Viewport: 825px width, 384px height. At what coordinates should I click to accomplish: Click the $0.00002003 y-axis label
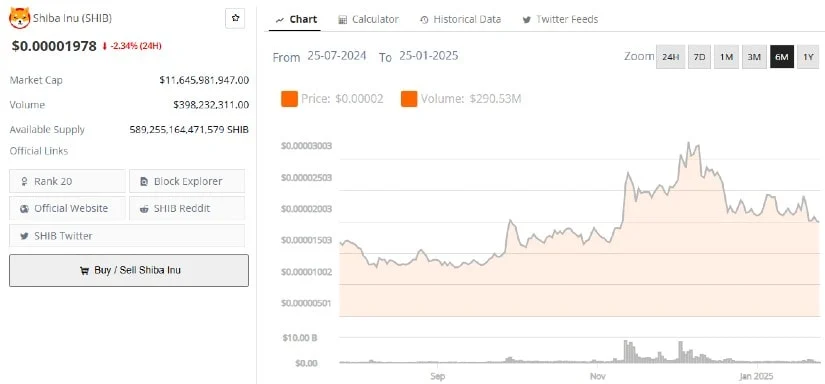pos(307,209)
